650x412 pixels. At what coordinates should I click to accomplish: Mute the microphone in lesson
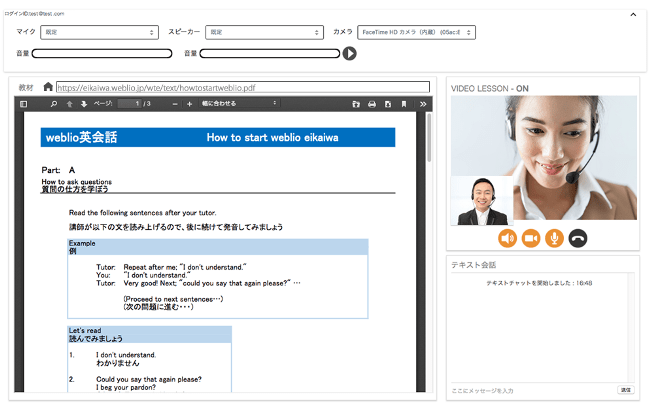(x=554, y=238)
